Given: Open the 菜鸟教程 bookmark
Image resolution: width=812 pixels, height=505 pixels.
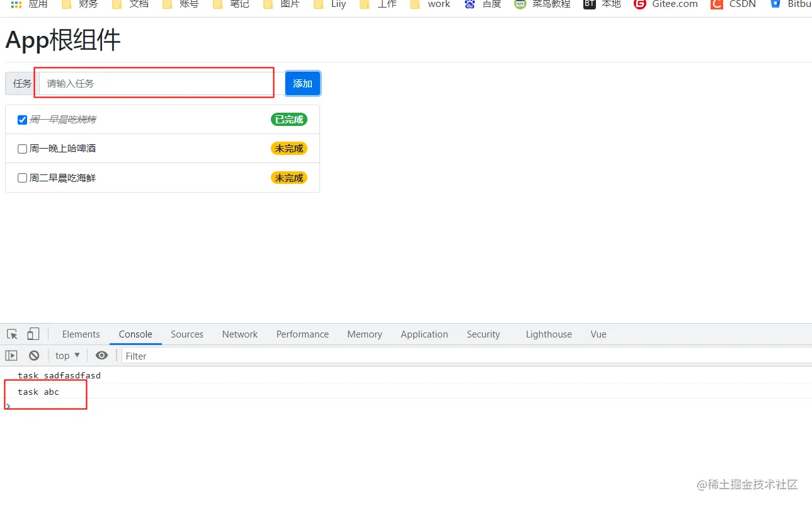Looking at the screenshot, I should [542, 4].
